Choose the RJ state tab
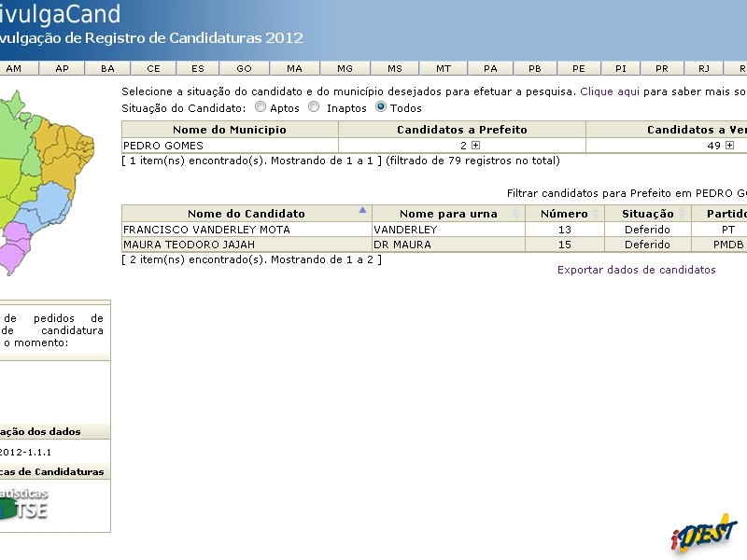This screenshot has height=560, width=747. 704,68
